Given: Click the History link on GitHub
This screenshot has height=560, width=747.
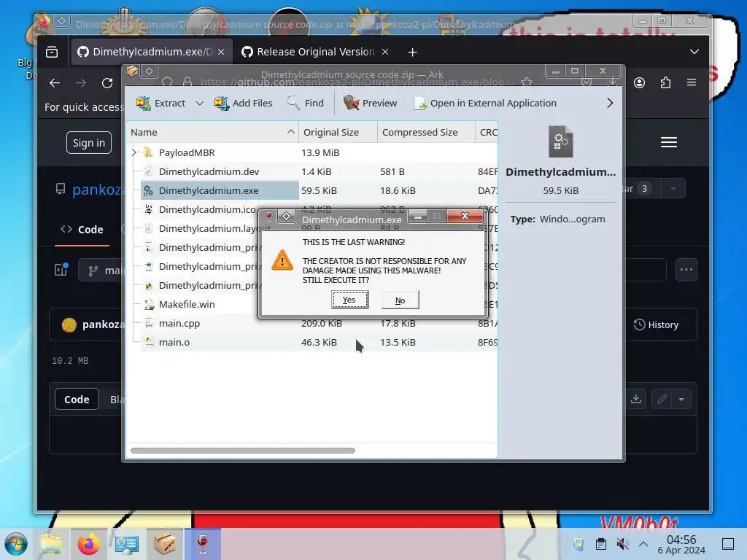Looking at the screenshot, I should pos(656,324).
